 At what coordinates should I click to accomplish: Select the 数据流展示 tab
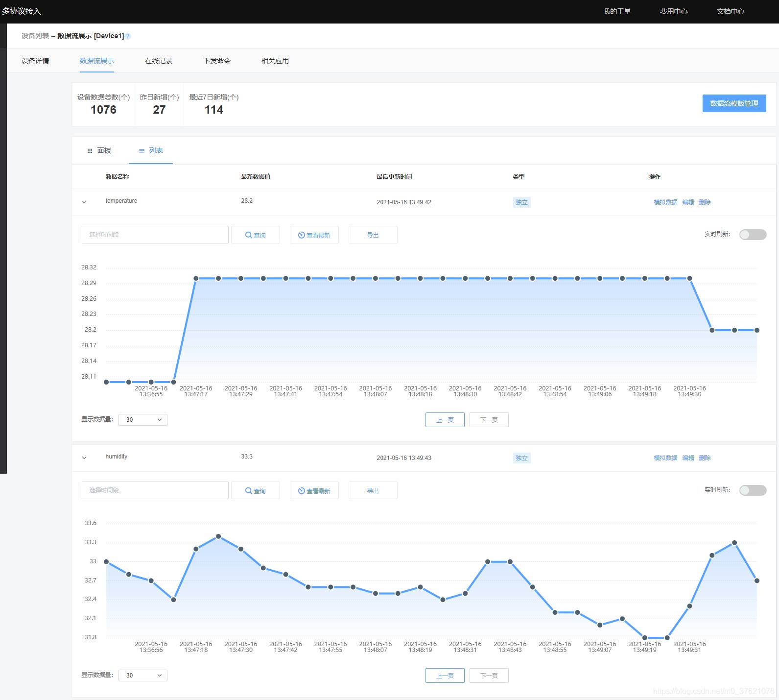click(97, 61)
